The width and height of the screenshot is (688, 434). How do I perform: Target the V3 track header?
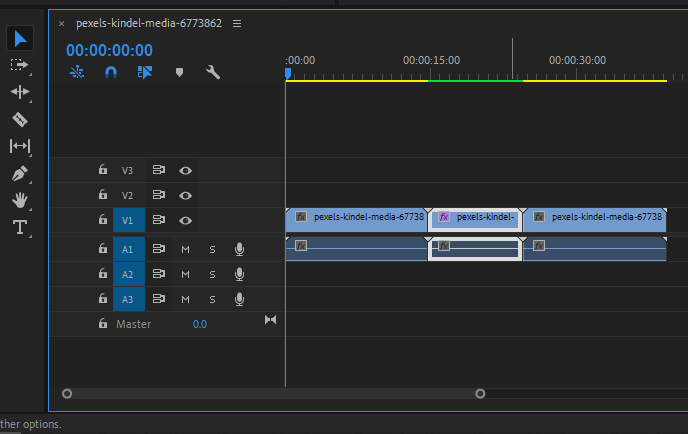[127, 170]
